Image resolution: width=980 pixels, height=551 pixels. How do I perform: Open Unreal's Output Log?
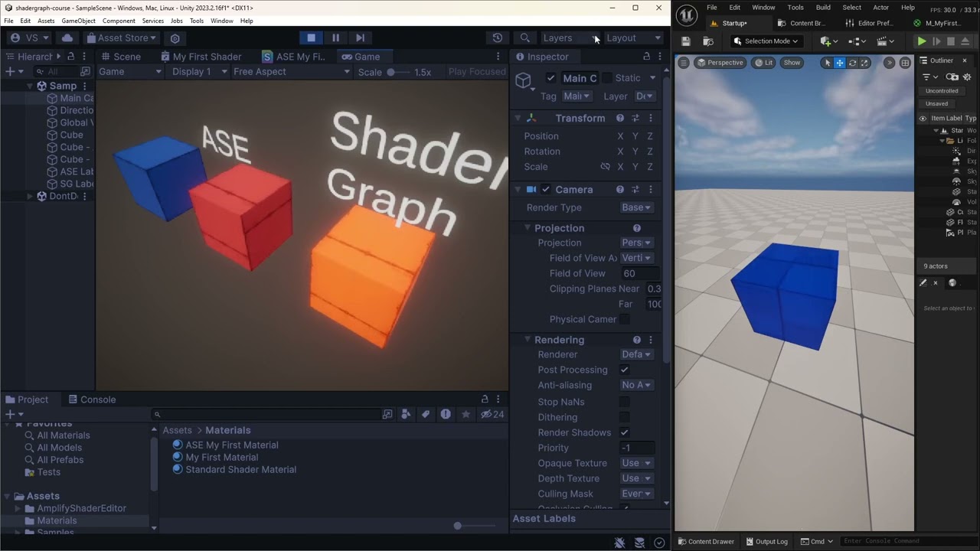click(766, 541)
